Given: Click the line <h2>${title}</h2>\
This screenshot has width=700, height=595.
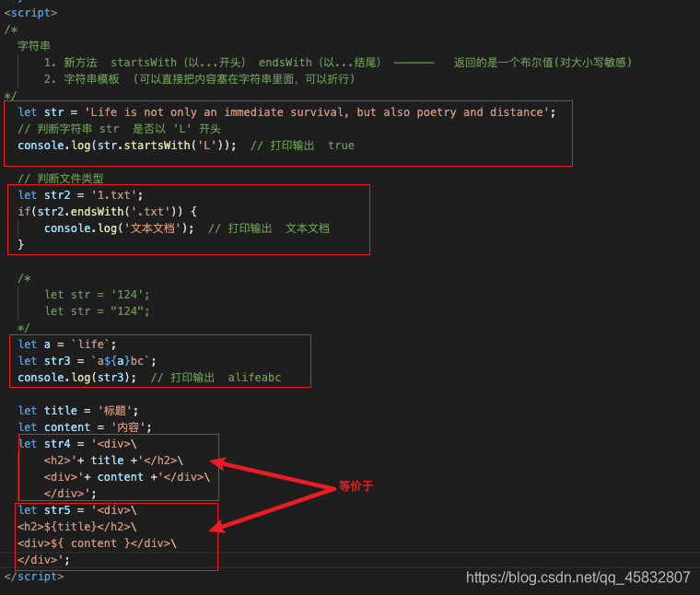Looking at the screenshot, I should 77,527.
